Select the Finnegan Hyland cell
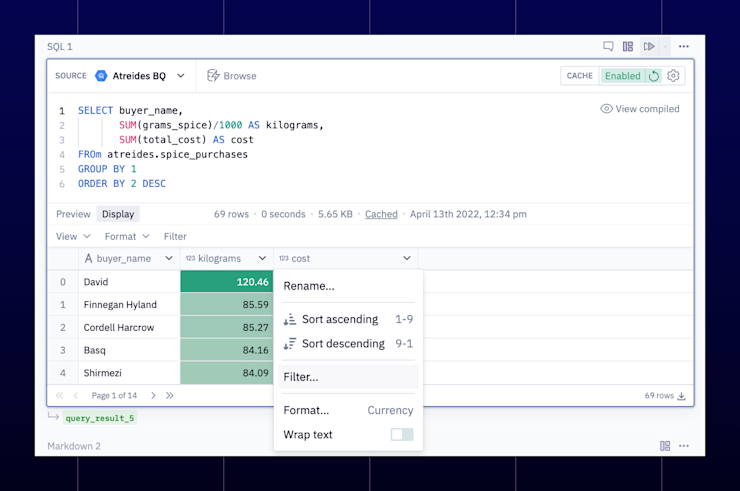This screenshot has height=491, width=740. point(129,305)
